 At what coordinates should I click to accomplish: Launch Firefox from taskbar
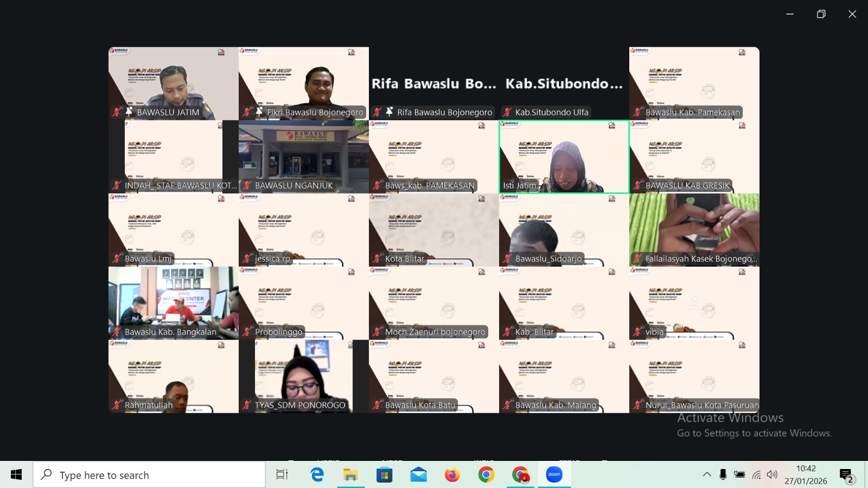452,475
